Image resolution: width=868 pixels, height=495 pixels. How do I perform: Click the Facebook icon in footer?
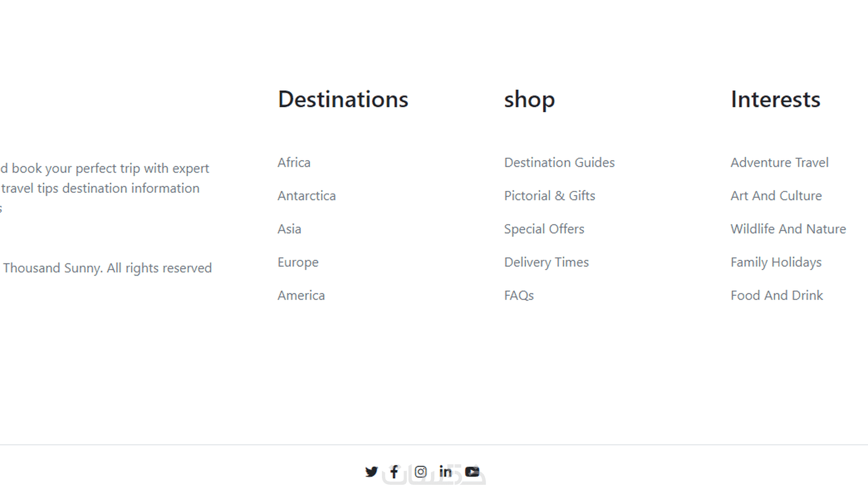[x=394, y=472]
